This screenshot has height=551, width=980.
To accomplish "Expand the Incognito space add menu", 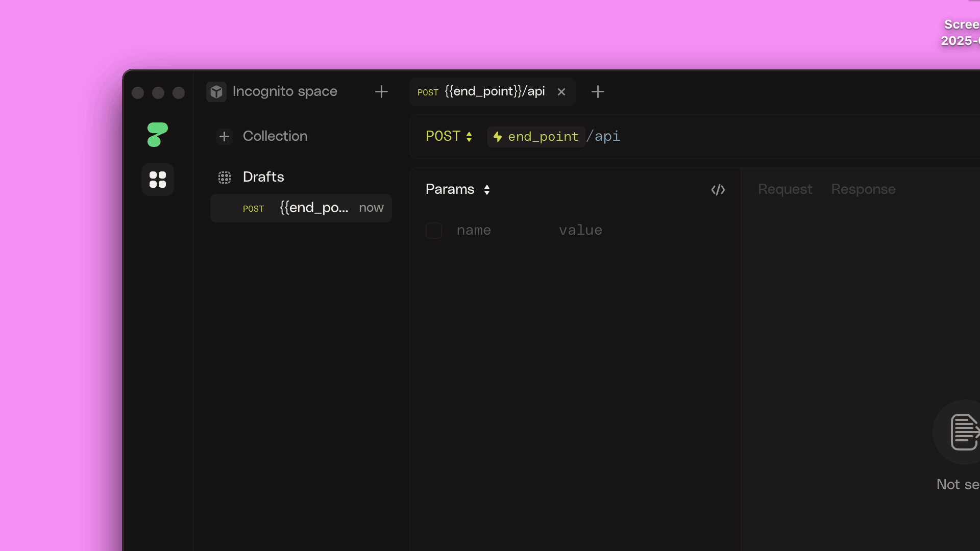I will 382,91.
